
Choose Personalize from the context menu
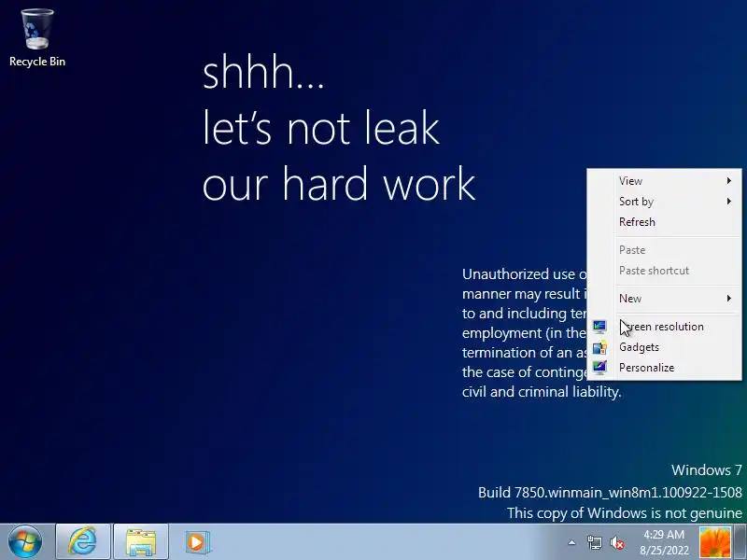[664, 368]
